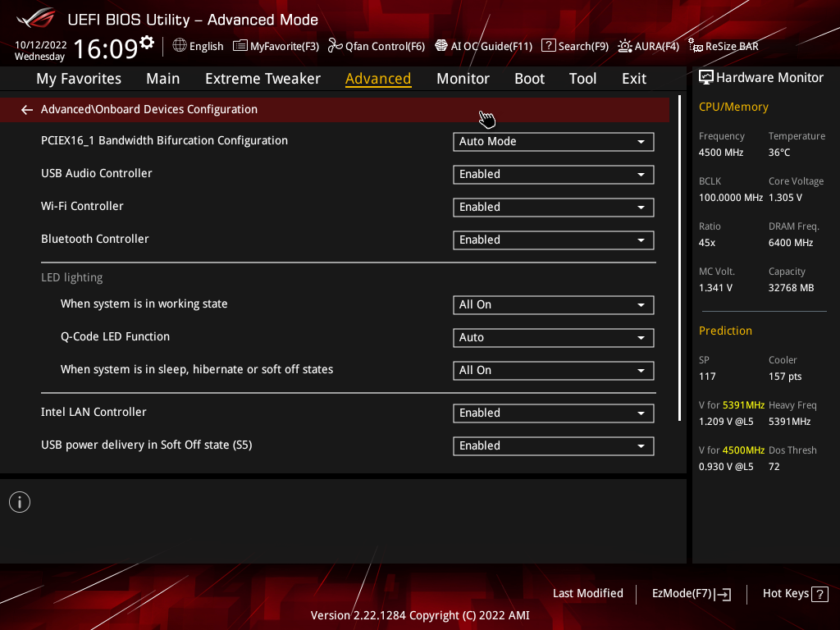This screenshot has width=840, height=630.
Task: Switch to My Favorites tab
Action: [79, 79]
